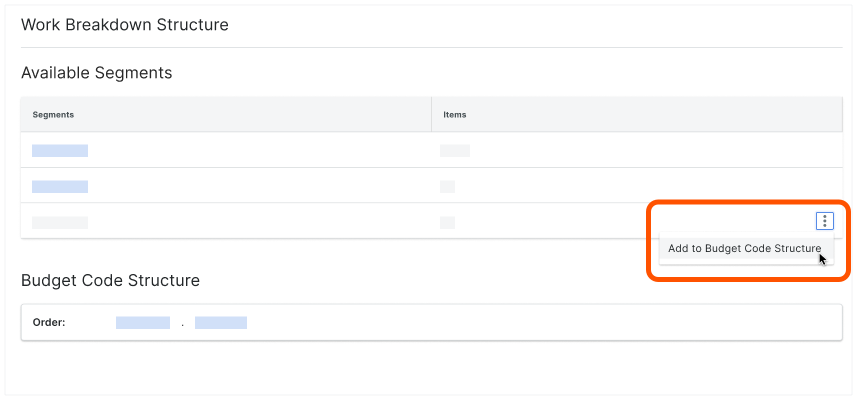The height and width of the screenshot is (400, 857).
Task: Click the Budget Code Structure heading
Action: 110,280
